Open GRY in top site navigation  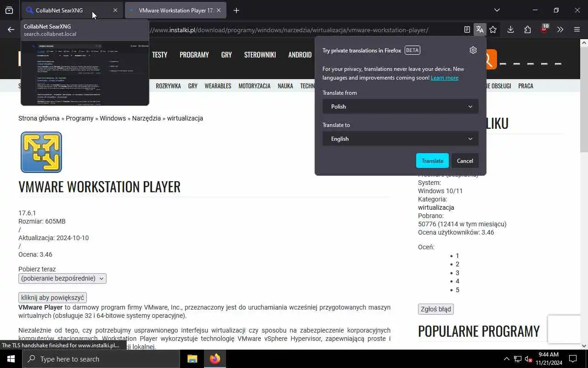226,55
